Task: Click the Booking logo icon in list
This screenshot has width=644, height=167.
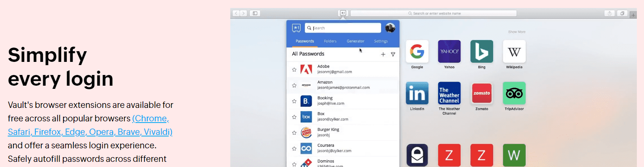Action: pos(306,101)
